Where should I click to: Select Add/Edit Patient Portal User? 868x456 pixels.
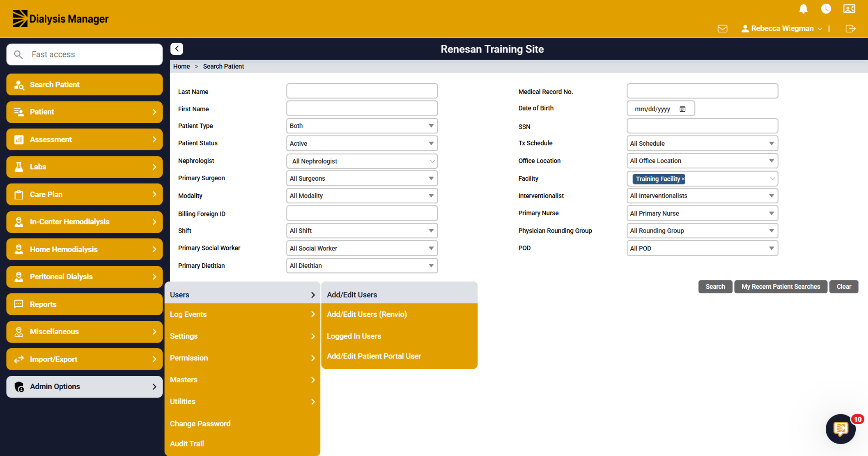point(399,356)
